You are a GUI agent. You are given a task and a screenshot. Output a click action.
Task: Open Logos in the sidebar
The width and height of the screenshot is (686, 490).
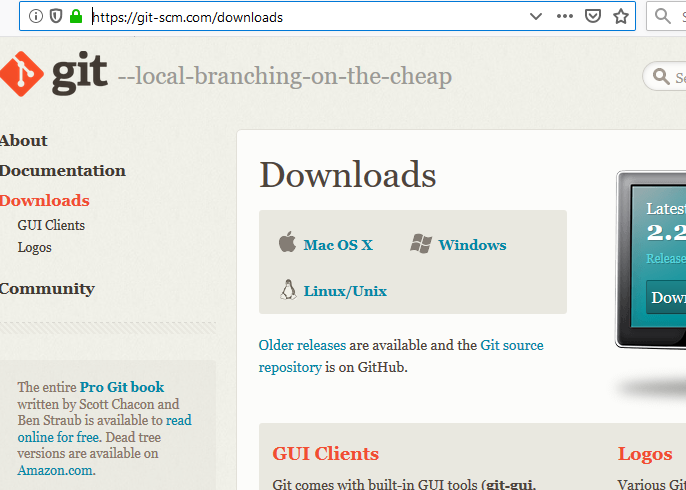[35, 248]
